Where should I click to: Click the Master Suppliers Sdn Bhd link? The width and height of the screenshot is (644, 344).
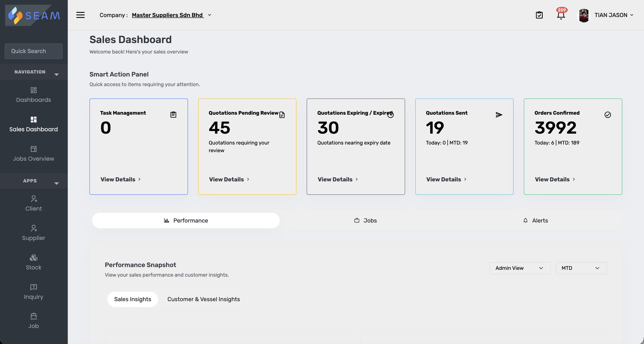click(x=168, y=15)
